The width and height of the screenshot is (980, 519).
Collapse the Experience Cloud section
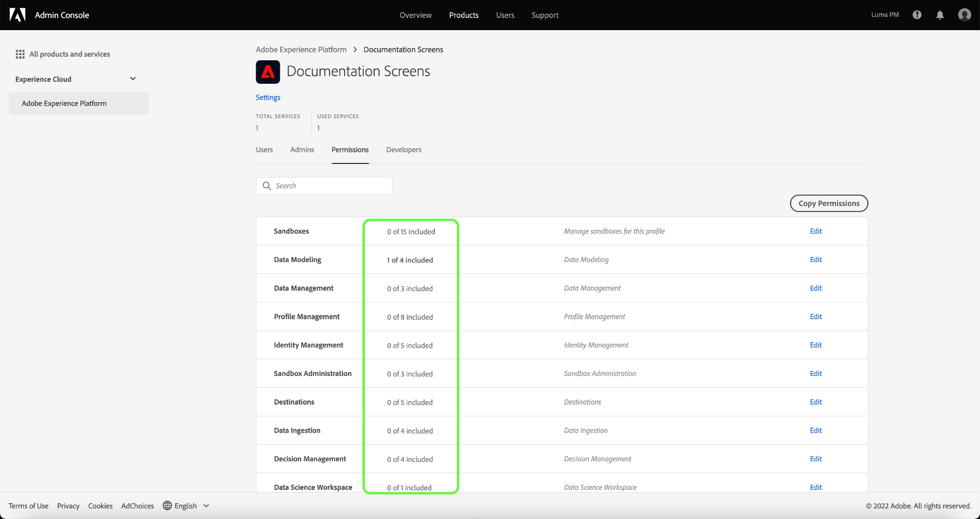coord(133,79)
